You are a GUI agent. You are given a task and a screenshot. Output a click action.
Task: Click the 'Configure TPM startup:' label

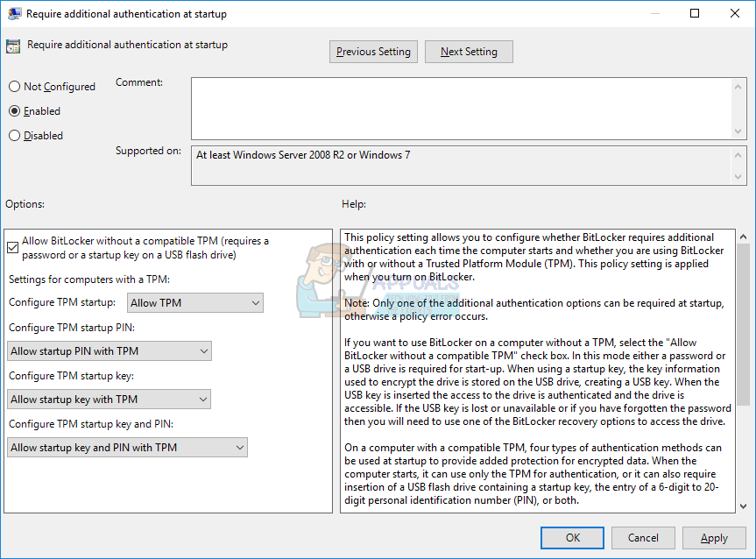pos(62,302)
